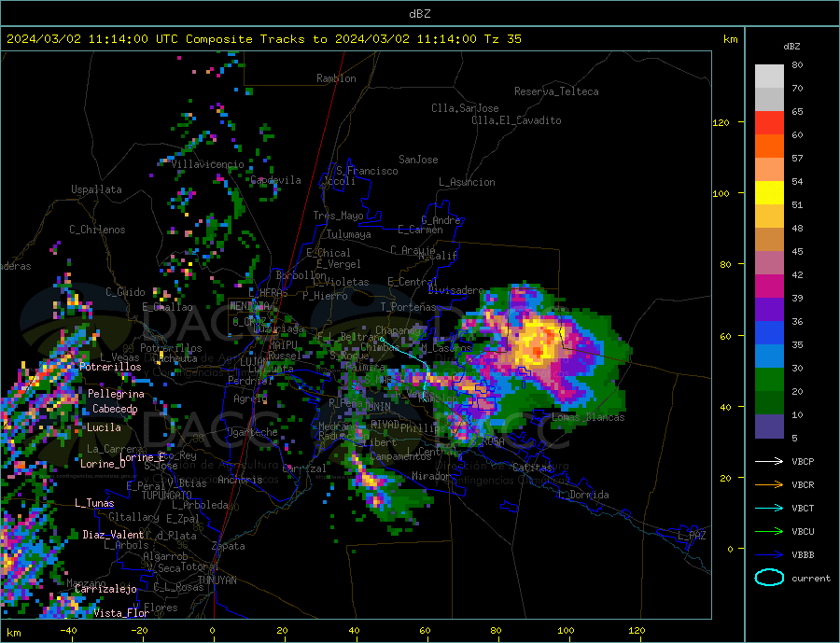Click the E_Carmen place label
Image resolution: width=840 pixels, height=643 pixels.
(420, 230)
